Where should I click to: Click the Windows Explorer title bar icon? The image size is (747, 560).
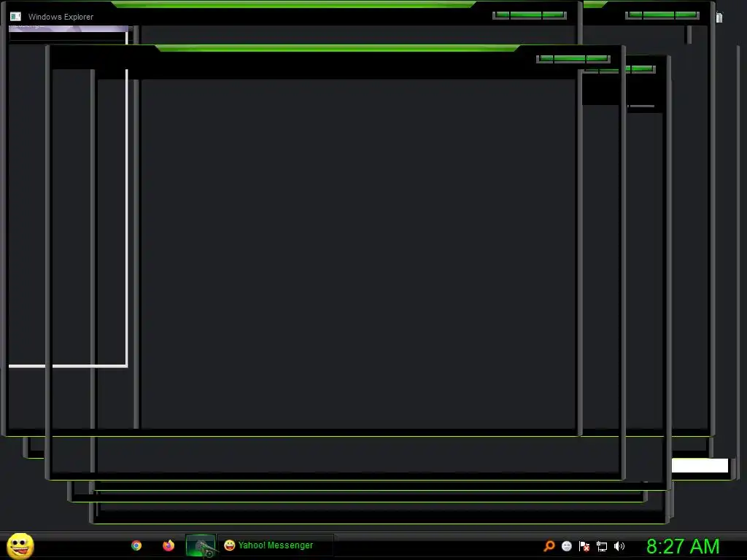pos(15,17)
